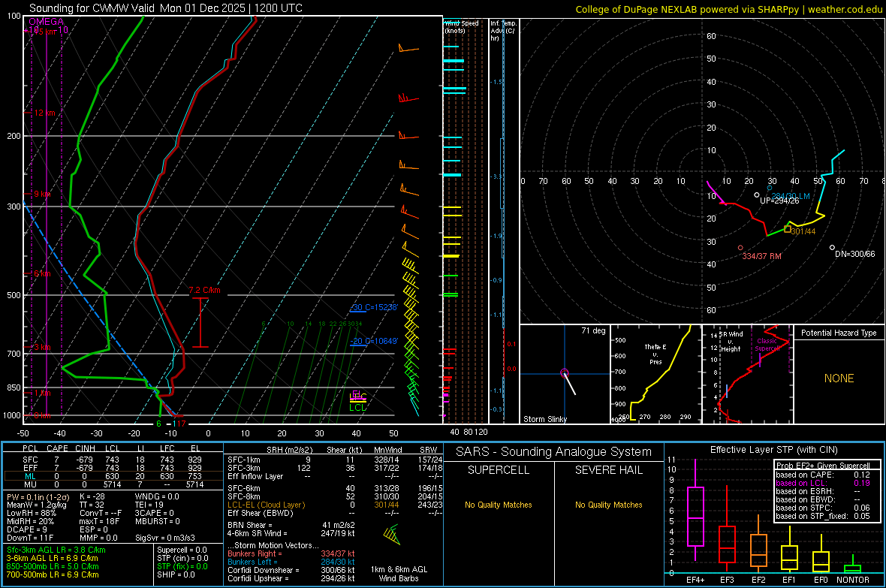Viewport: 886px width, 588px height.
Task: Click the 'SHIP = 0.0' value
Action: 176,574
